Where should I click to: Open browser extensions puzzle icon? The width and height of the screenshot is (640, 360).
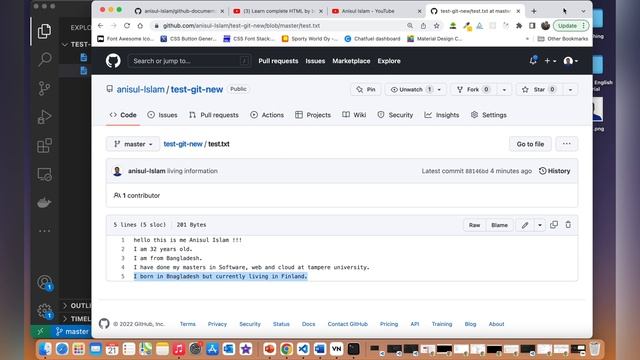pyautogui.click(x=519, y=25)
